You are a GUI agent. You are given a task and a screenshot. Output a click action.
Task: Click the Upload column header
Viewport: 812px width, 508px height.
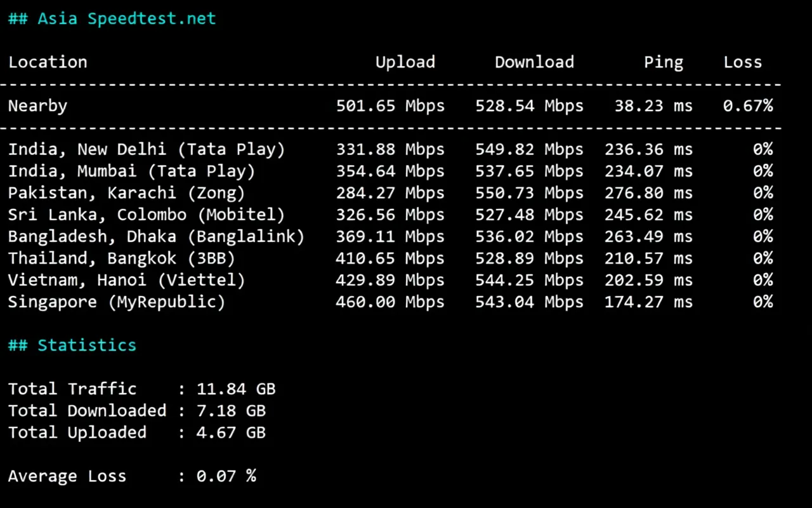click(x=405, y=62)
